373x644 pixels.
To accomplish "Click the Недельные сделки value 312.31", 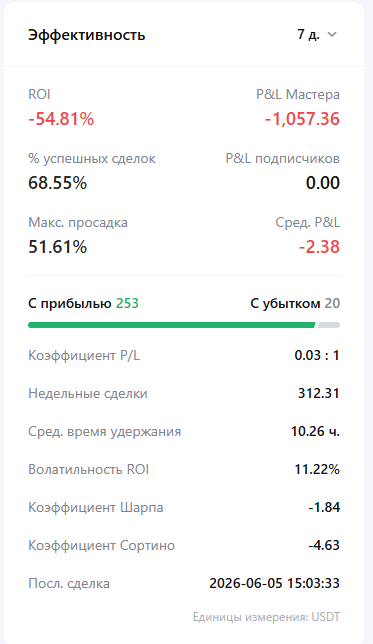I will pyautogui.click(x=319, y=393).
